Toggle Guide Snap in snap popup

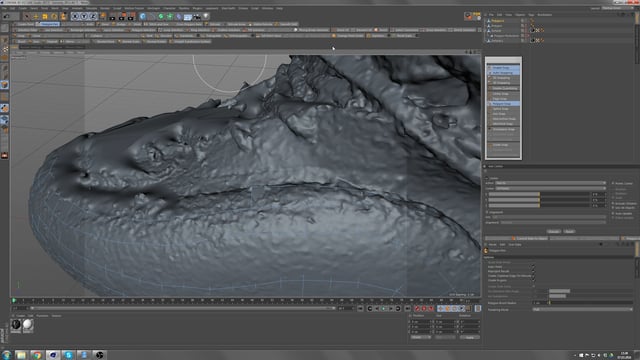503,144
